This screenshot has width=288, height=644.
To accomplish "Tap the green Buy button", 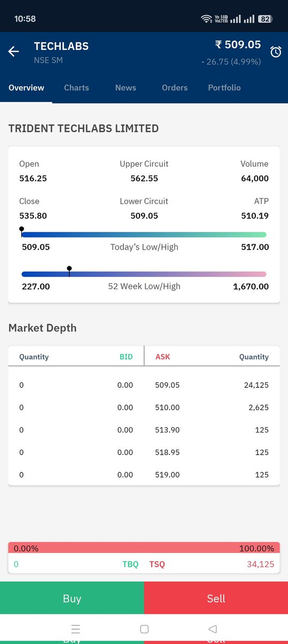I will point(72,598).
